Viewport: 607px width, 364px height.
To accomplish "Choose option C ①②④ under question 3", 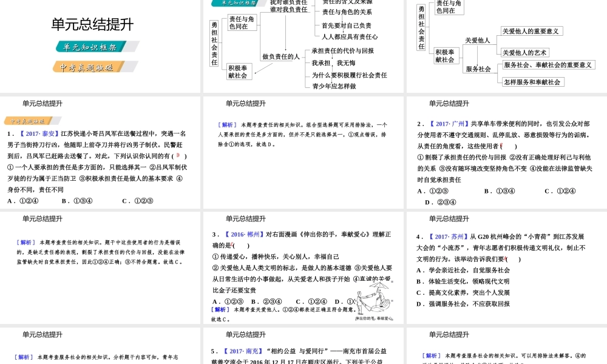I will (x=311, y=302).
